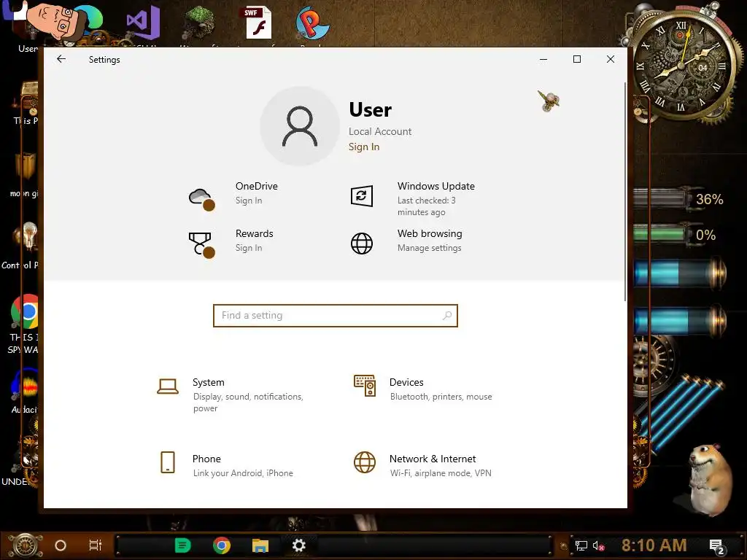Open the green notes app on taskbar
The width and height of the screenshot is (747, 560).
point(182,545)
